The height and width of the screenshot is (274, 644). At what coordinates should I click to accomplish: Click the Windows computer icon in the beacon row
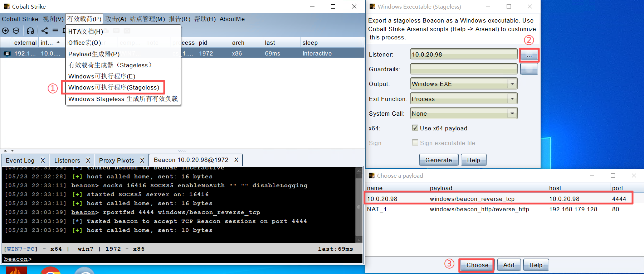pos(7,54)
